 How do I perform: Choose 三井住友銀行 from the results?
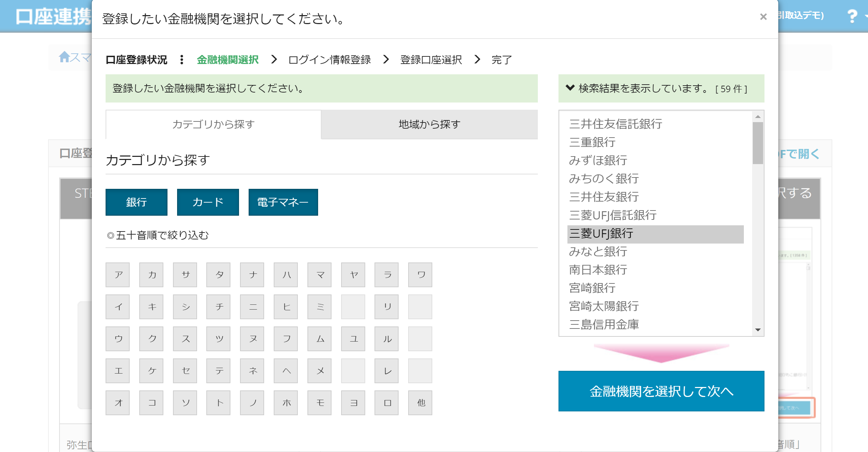pos(655,197)
